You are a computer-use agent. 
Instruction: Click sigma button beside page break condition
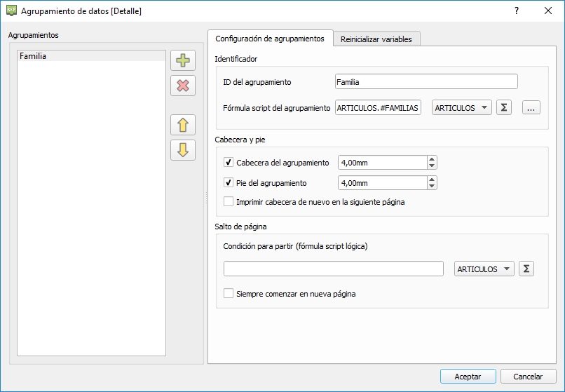point(526,269)
